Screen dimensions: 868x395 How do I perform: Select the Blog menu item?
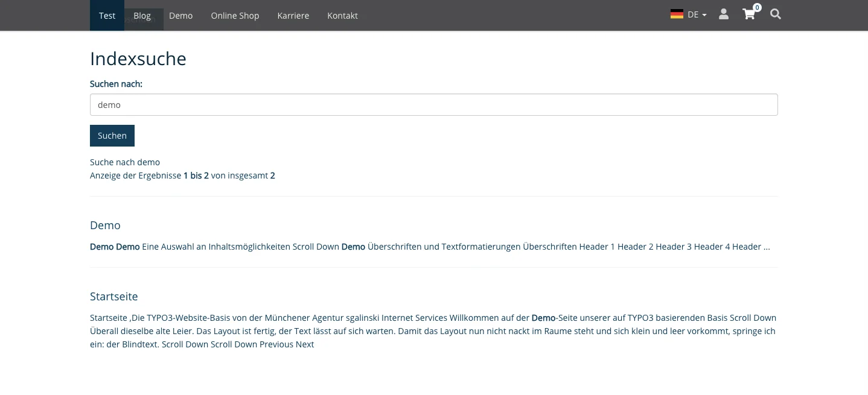(x=142, y=16)
